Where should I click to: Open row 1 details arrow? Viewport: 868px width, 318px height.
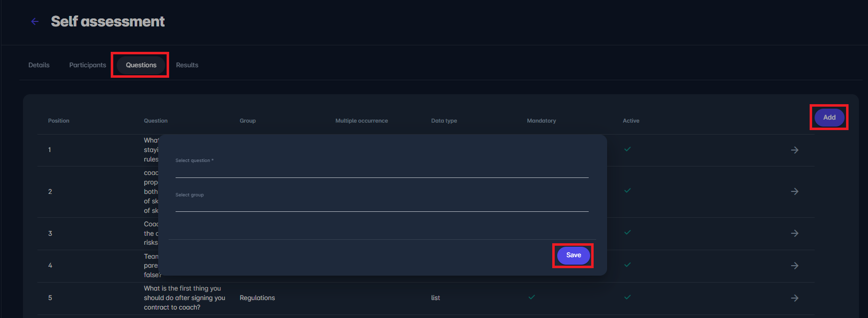795,150
